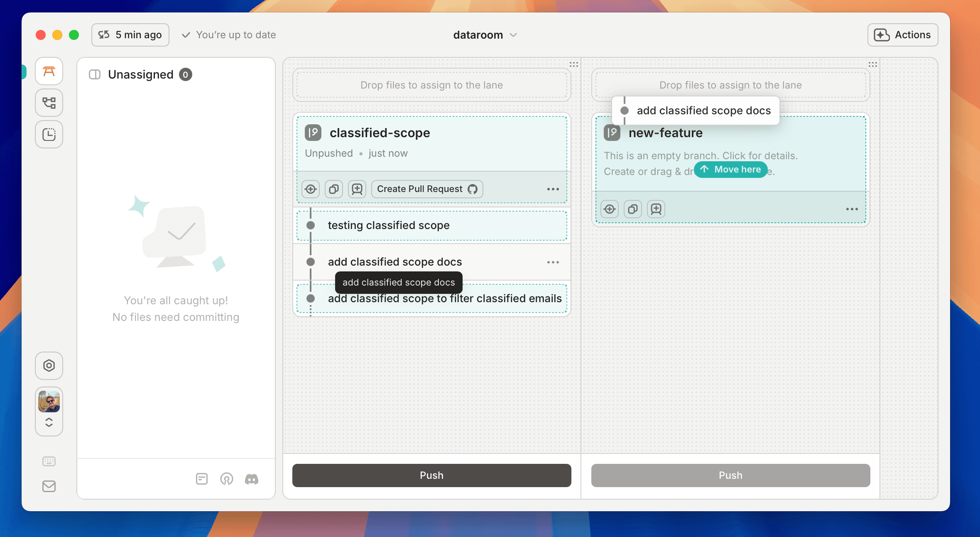Click the docs icon in Unassigned footer
The width and height of the screenshot is (980, 537).
(202, 479)
